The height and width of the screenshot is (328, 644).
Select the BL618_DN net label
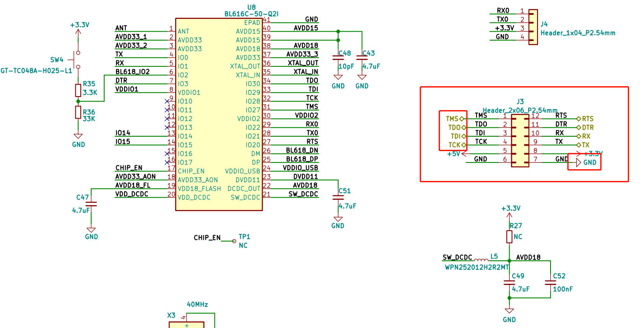coord(302,150)
